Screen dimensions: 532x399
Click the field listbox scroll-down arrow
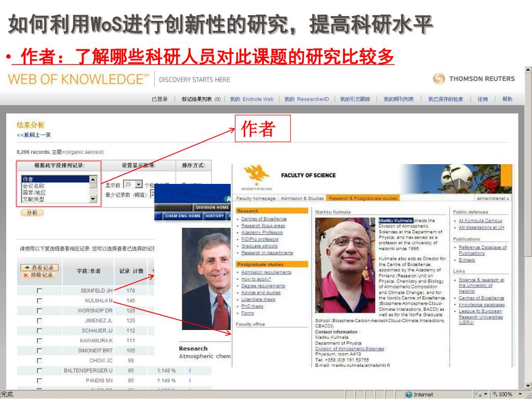click(x=93, y=199)
